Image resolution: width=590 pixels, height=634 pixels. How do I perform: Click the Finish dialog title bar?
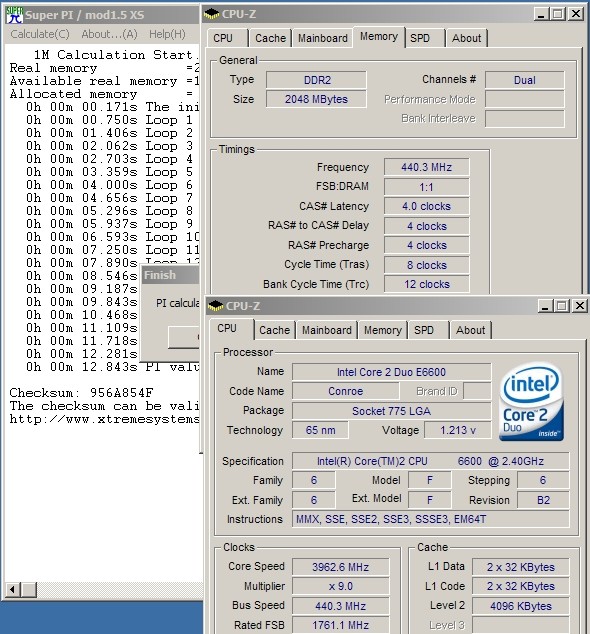point(170,275)
